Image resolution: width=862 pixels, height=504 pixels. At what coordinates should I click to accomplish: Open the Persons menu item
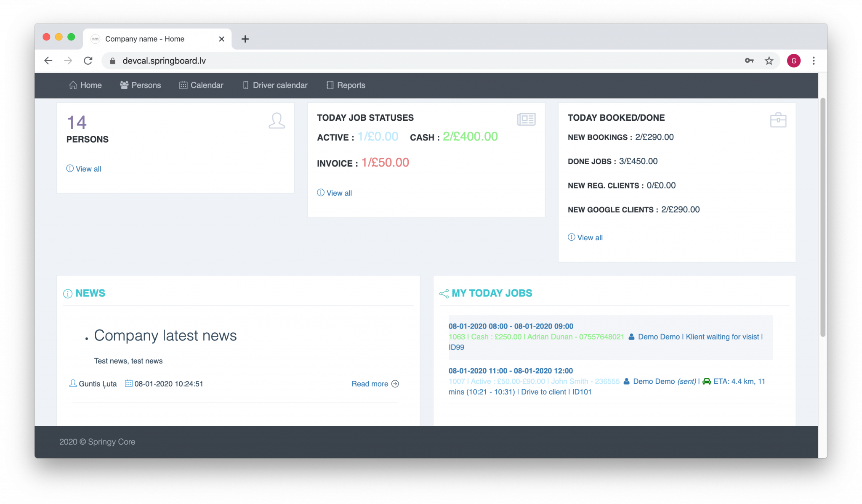pos(140,85)
